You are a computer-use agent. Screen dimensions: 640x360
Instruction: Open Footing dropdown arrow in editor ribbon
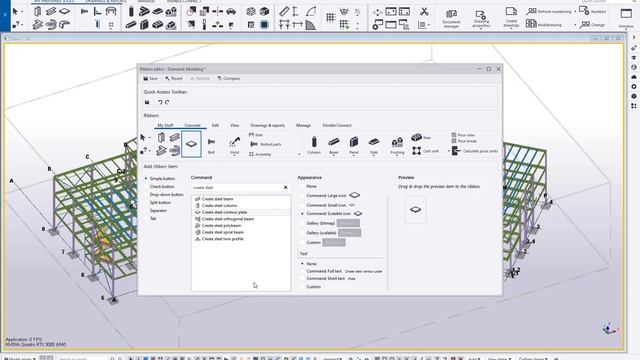397,156
